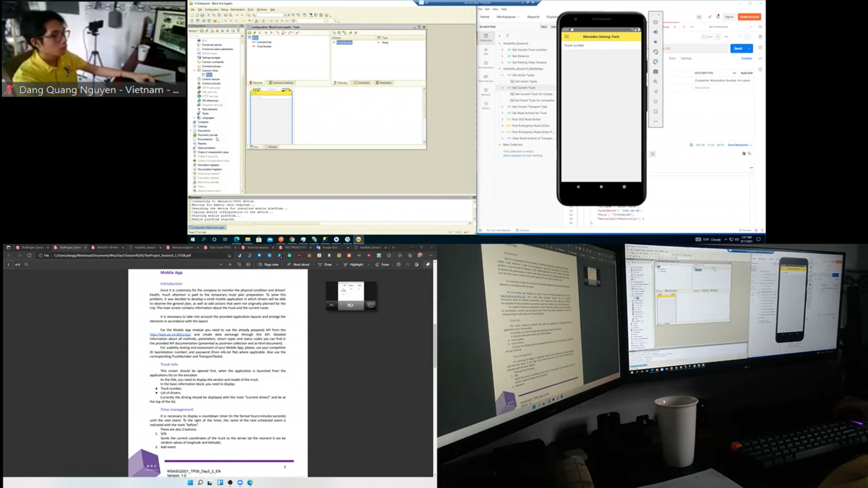This screenshot has width=868, height=488.
Task: Select TruckNumber in the form elements tree
Action: 264,46
